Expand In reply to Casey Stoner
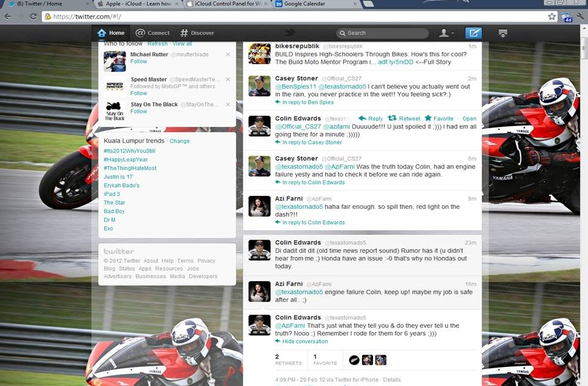 308,143
